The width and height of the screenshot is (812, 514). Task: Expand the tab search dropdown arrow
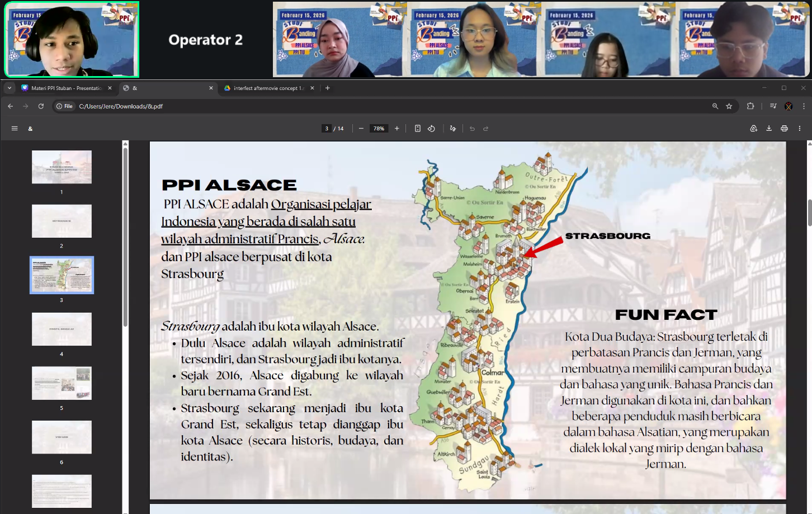click(x=10, y=88)
